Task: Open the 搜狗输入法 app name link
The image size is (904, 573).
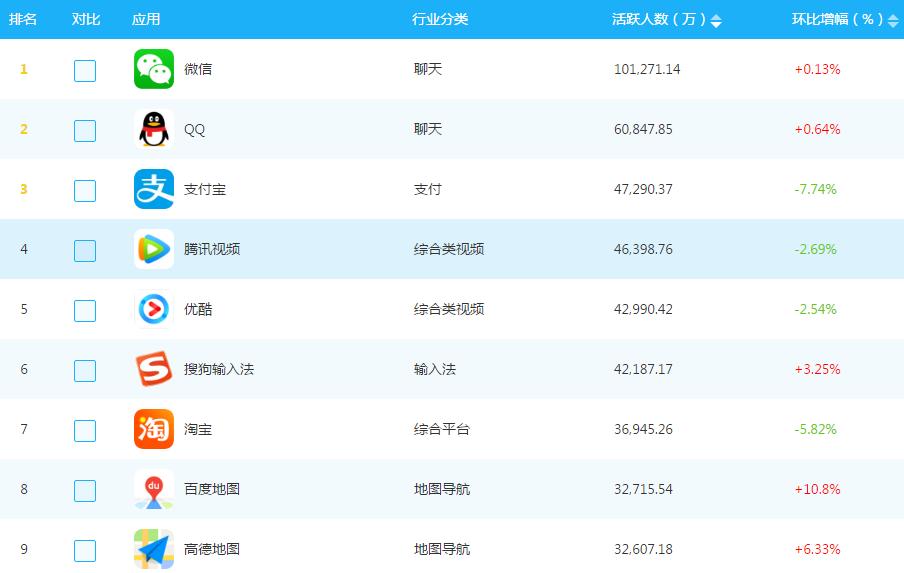Action: 219,369
